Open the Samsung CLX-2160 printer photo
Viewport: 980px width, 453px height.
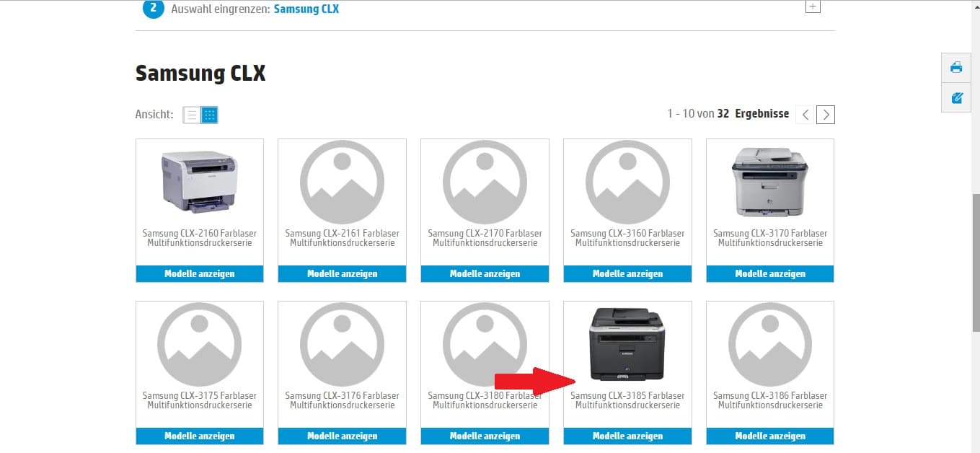tap(200, 182)
